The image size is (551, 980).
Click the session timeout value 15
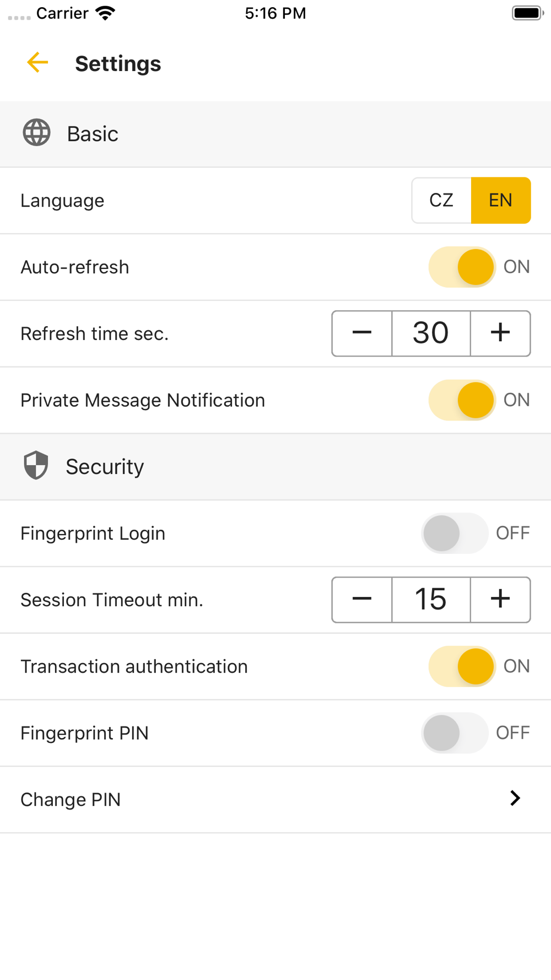(431, 599)
